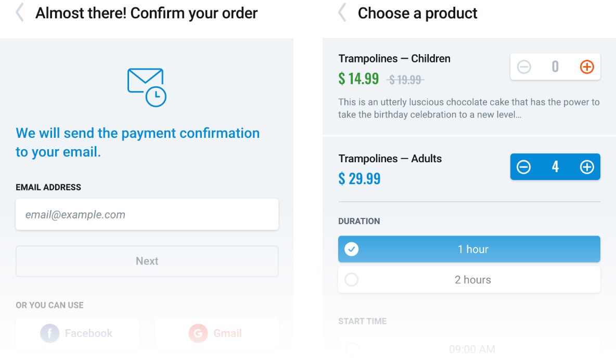
Task: Go back from Confirm your order screen
Action: coord(20,12)
